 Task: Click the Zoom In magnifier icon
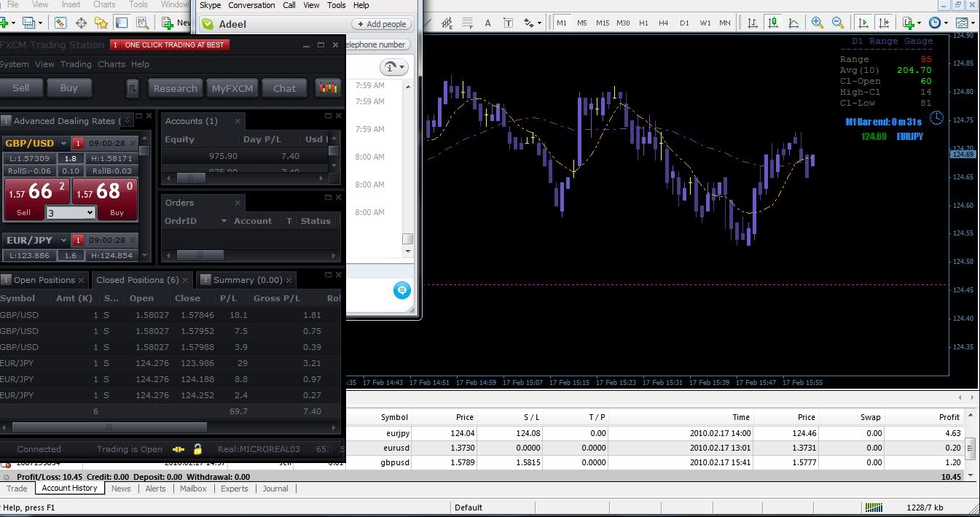tap(817, 23)
